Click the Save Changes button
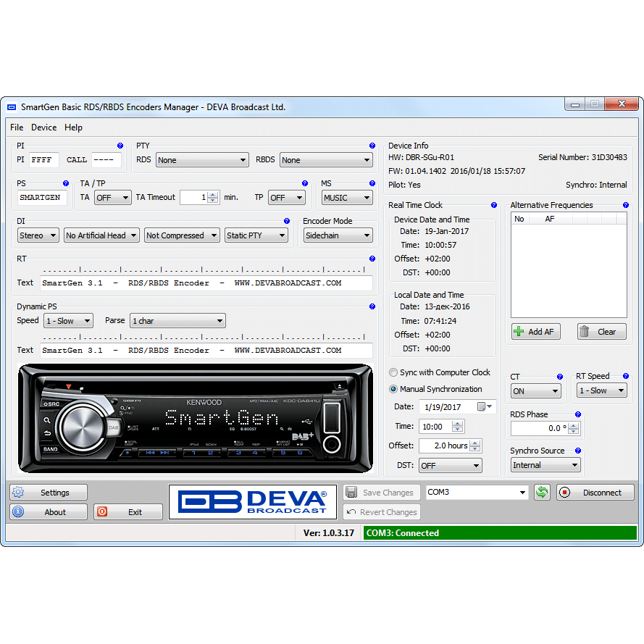The width and height of the screenshot is (644, 644). (x=382, y=492)
